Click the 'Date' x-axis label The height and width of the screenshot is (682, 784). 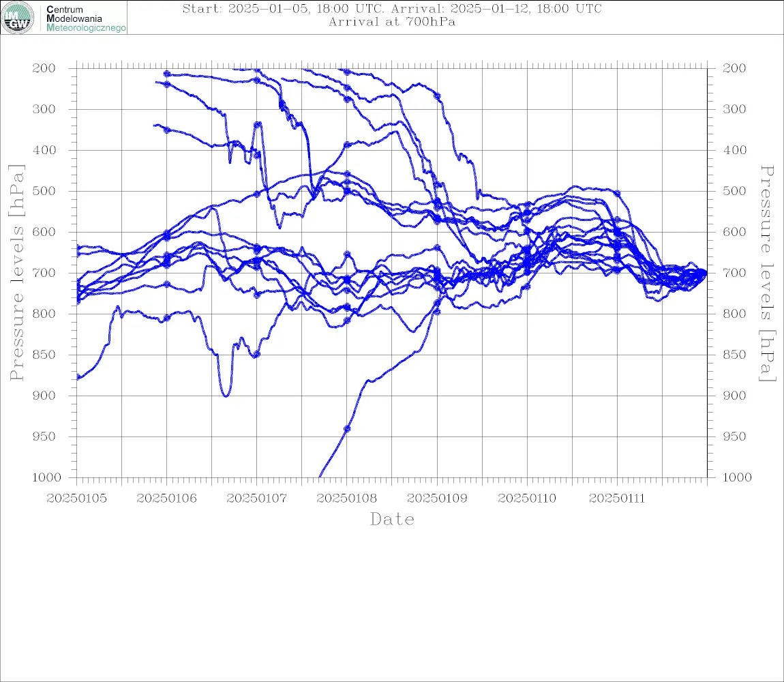point(393,519)
